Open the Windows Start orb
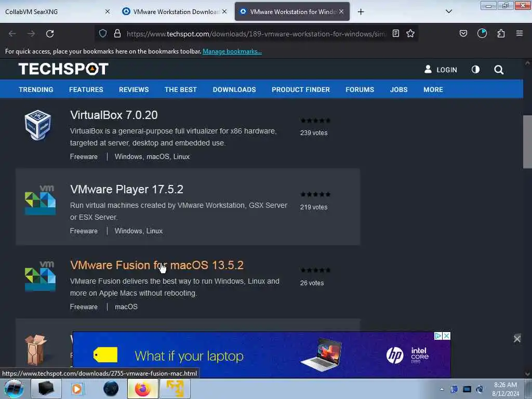This screenshot has width=532, height=399. [x=14, y=389]
